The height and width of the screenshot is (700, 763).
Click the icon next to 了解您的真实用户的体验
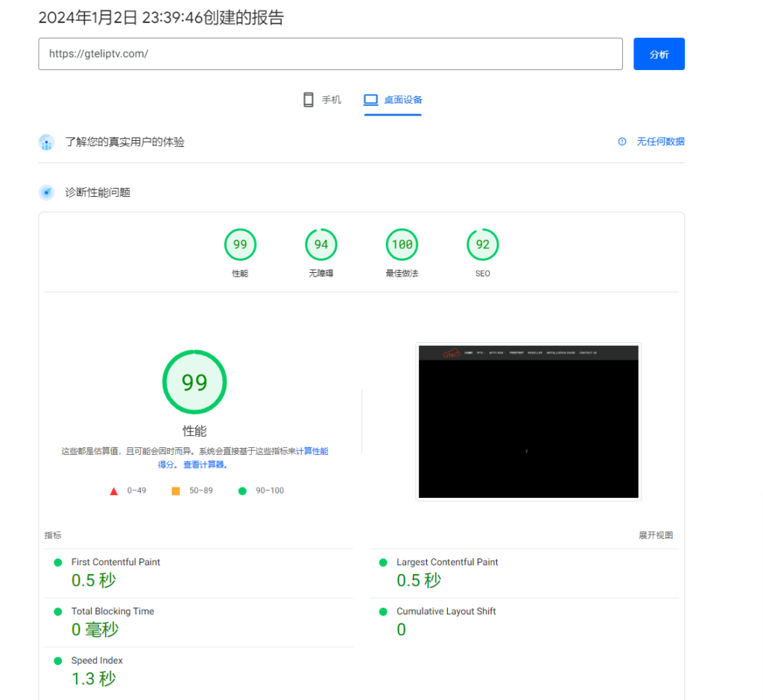46,142
